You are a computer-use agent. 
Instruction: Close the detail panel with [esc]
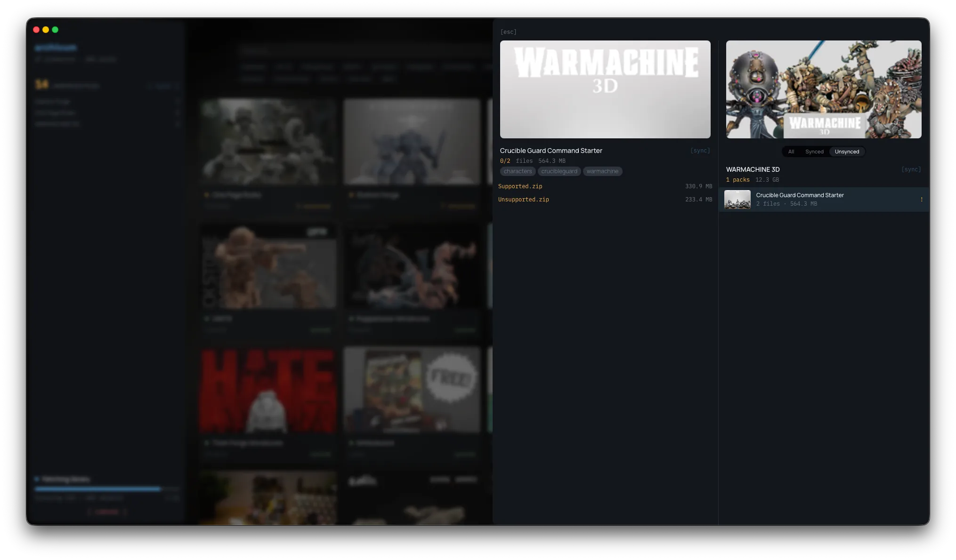(508, 32)
